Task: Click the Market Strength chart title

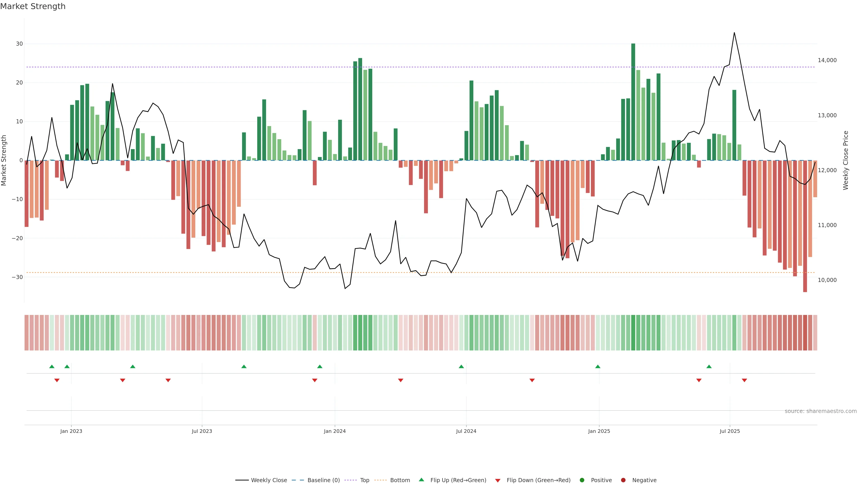Action: click(x=33, y=6)
